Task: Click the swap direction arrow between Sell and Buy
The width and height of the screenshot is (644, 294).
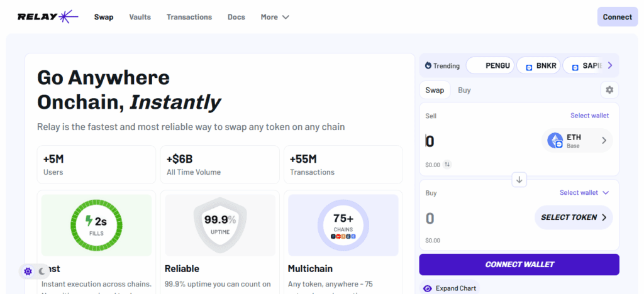Action: pos(519,180)
